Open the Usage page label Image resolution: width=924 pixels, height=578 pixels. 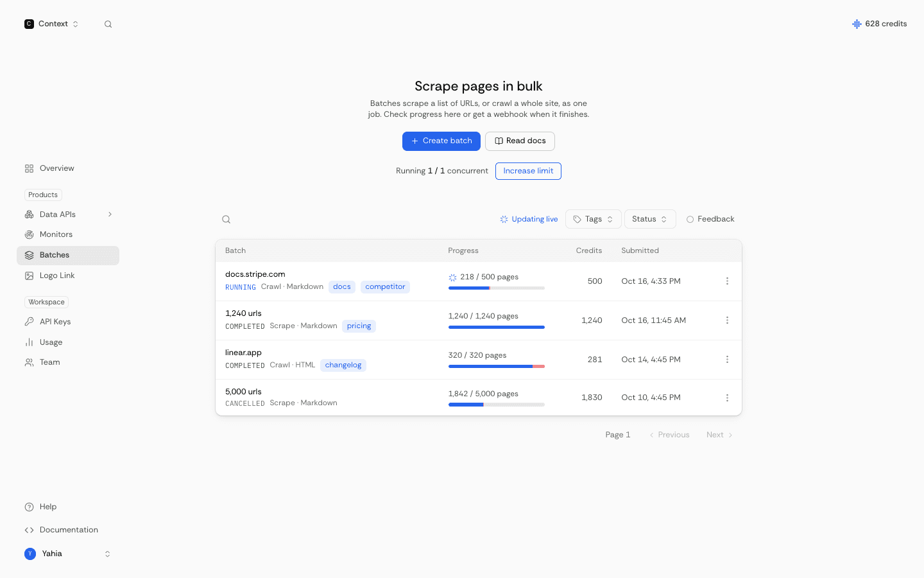tap(51, 342)
